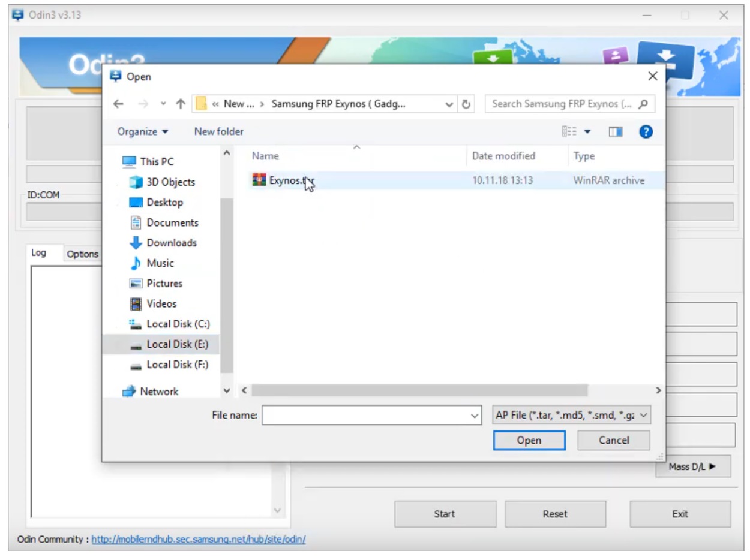Image resolution: width=750 pixels, height=560 pixels.
Task: Click the Local Disk (E:) drive icon
Action: [136, 345]
